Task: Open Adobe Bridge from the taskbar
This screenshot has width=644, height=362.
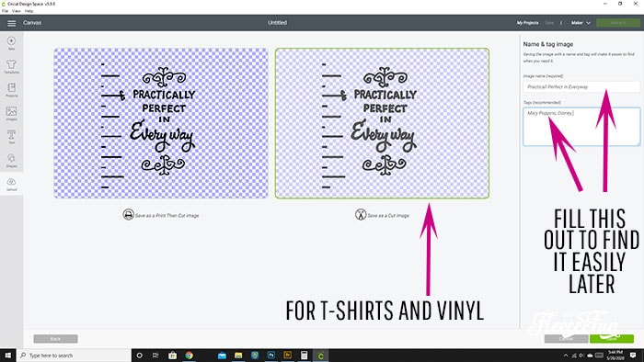Action: coord(287,356)
